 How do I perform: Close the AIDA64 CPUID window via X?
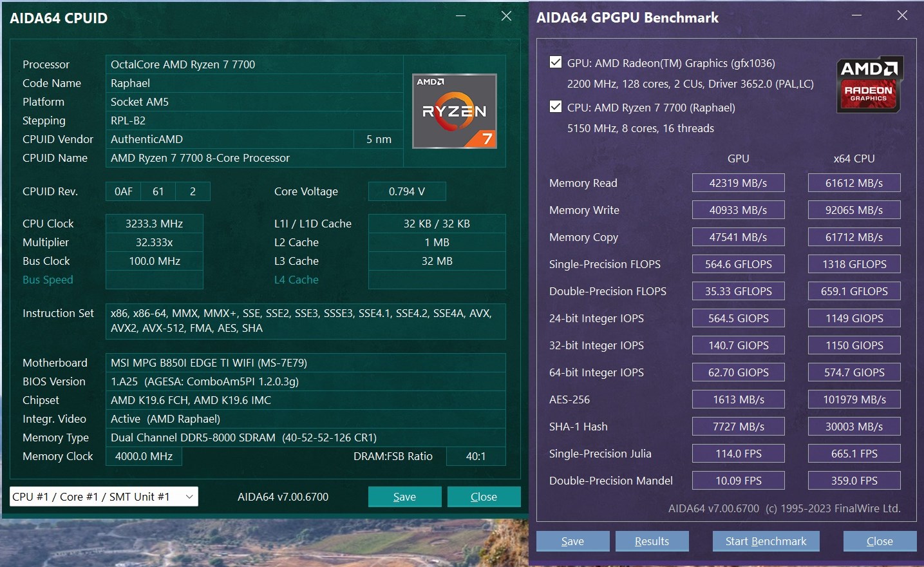pyautogui.click(x=507, y=16)
